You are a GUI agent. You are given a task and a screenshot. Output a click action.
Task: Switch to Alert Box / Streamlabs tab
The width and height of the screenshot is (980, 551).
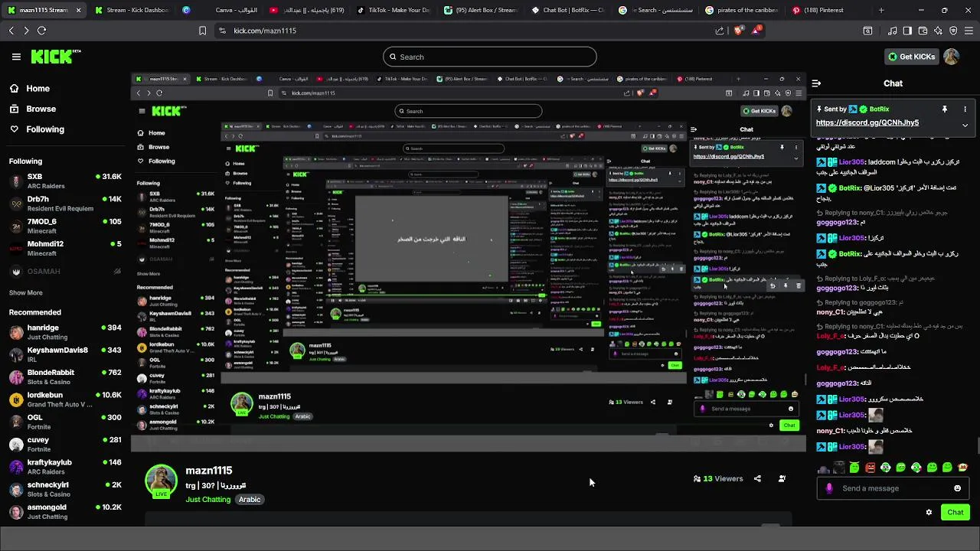pos(482,11)
